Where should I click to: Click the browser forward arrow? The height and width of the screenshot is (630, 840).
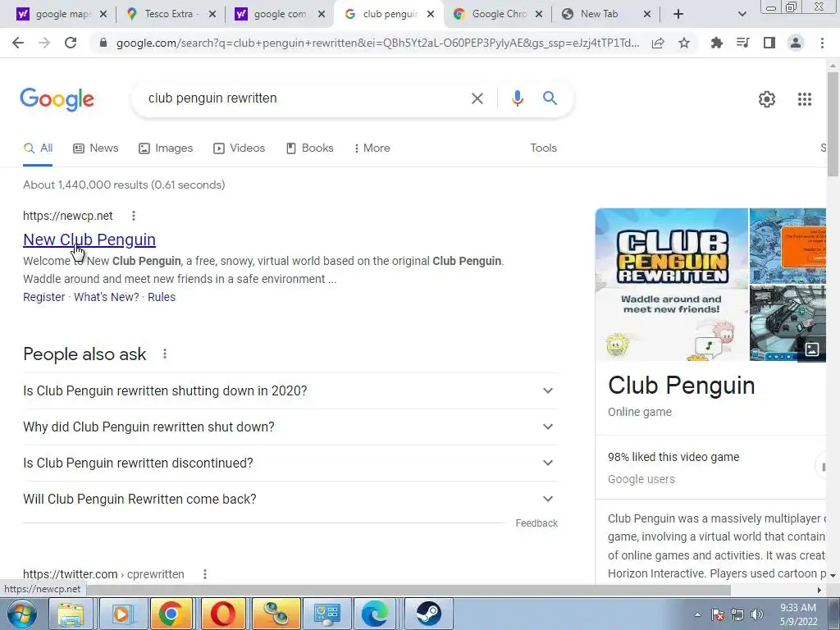pos(44,43)
